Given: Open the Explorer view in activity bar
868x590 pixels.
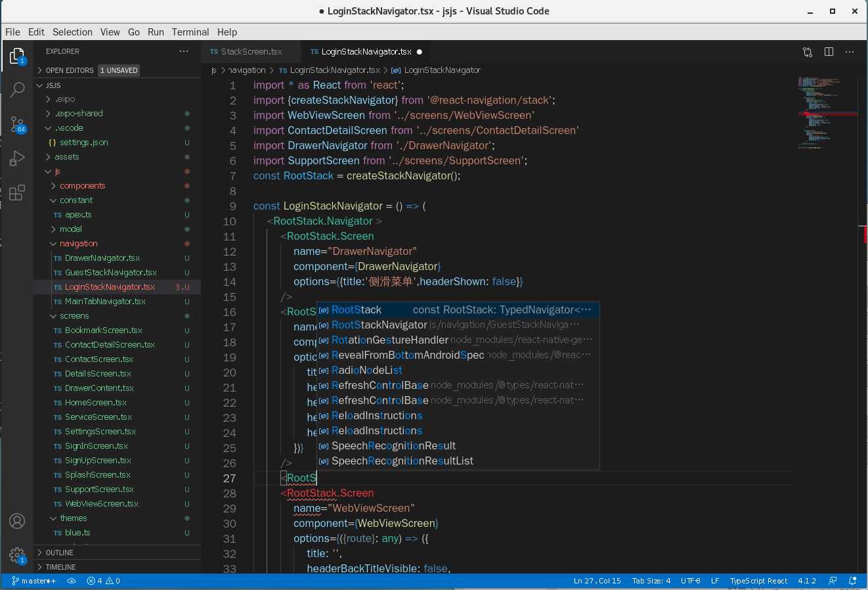Looking at the screenshot, I should 17,56.
